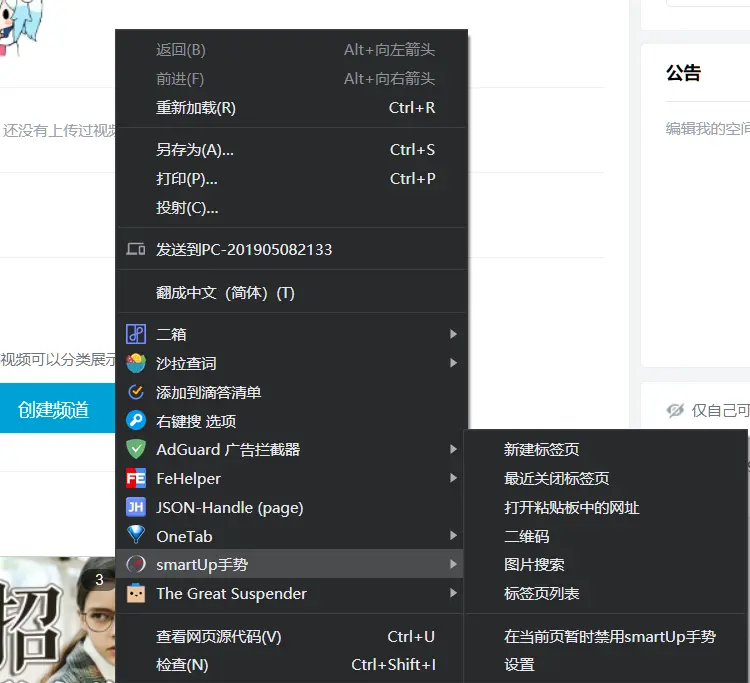The height and width of the screenshot is (683, 750).
Task: Select 打开粘贴板中的网址 submenu item
Action: pos(606,507)
